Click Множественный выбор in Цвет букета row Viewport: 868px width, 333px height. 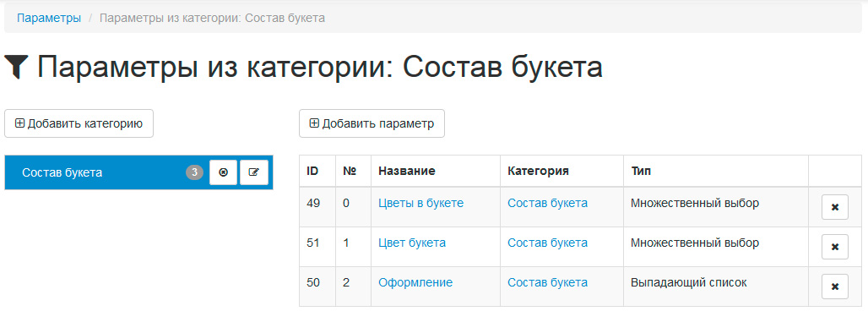coord(695,243)
